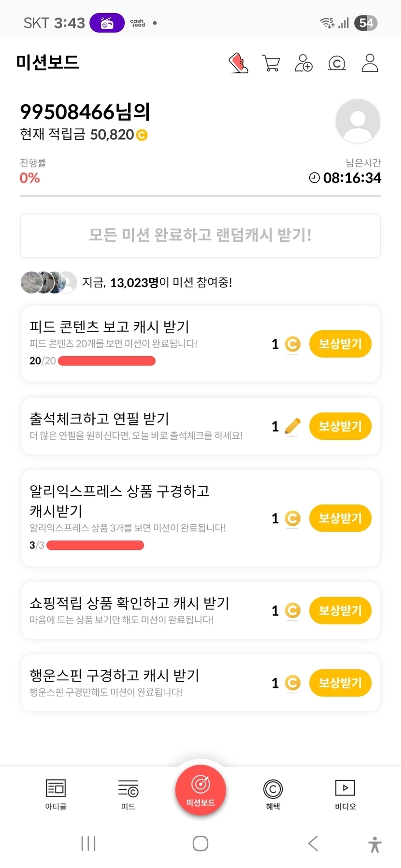Claim pencil reward for 출석체크 mission
Screen dimensions: 401x868
[x=340, y=426]
